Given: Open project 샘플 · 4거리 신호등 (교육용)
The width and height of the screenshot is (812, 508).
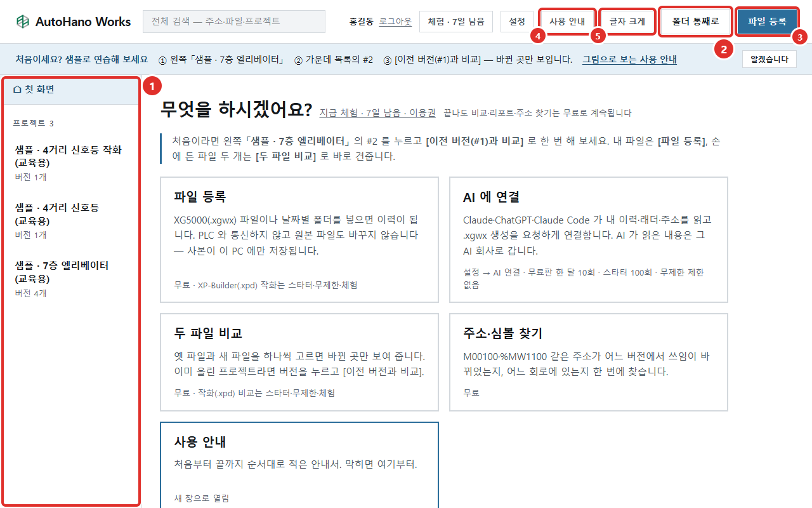Looking at the screenshot, I should (x=71, y=221).
